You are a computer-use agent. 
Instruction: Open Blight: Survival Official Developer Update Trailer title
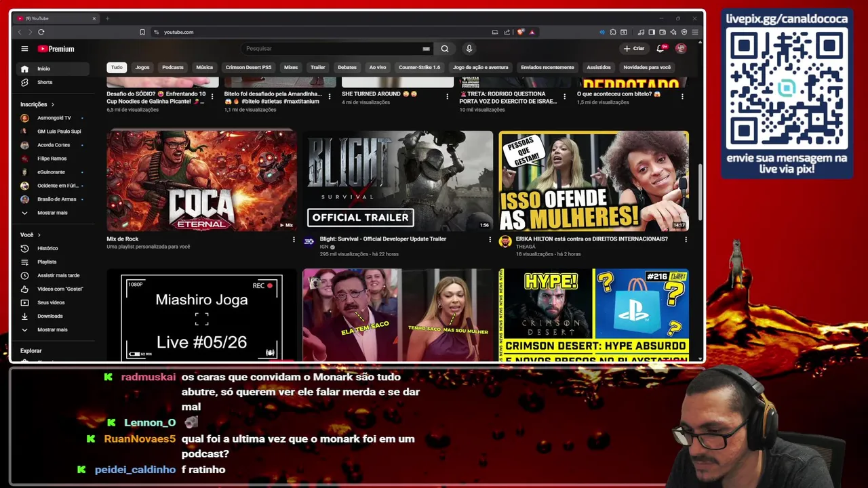(x=383, y=239)
